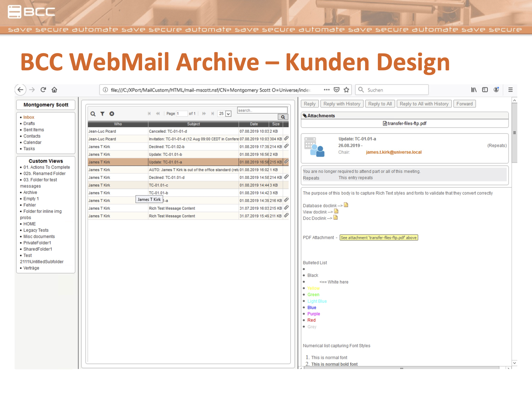Open the Legacy Tests folder
532x399 pixels.
pos(36,230)
